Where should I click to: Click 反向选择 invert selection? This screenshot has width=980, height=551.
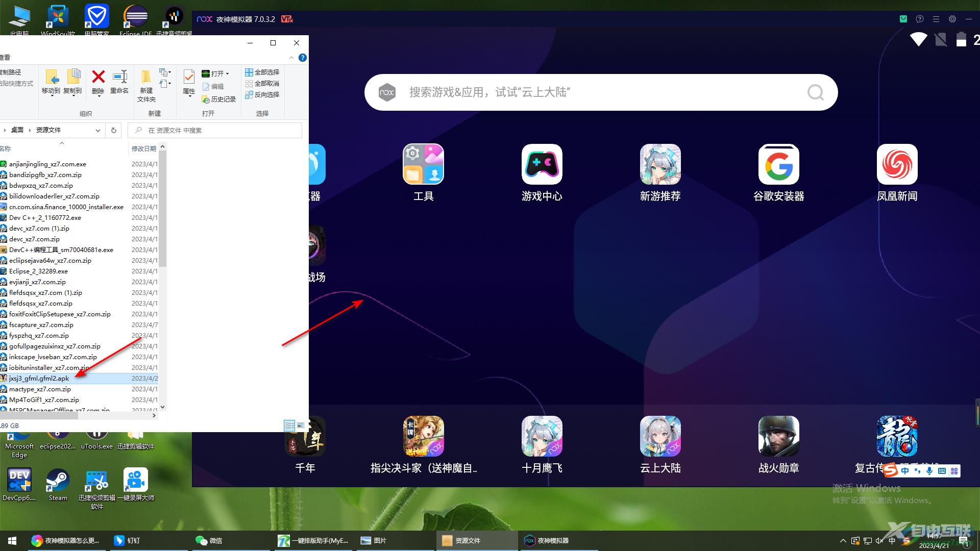coord(262,95)
